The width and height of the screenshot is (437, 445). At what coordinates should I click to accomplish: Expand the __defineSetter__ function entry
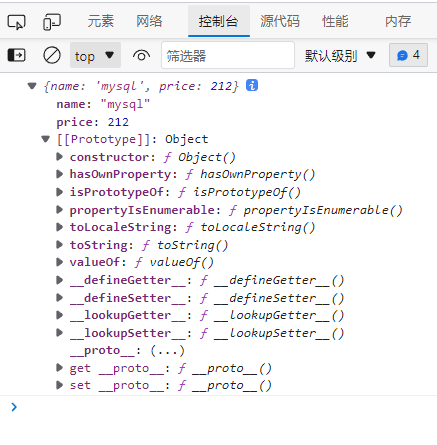[x=60, y=298]
